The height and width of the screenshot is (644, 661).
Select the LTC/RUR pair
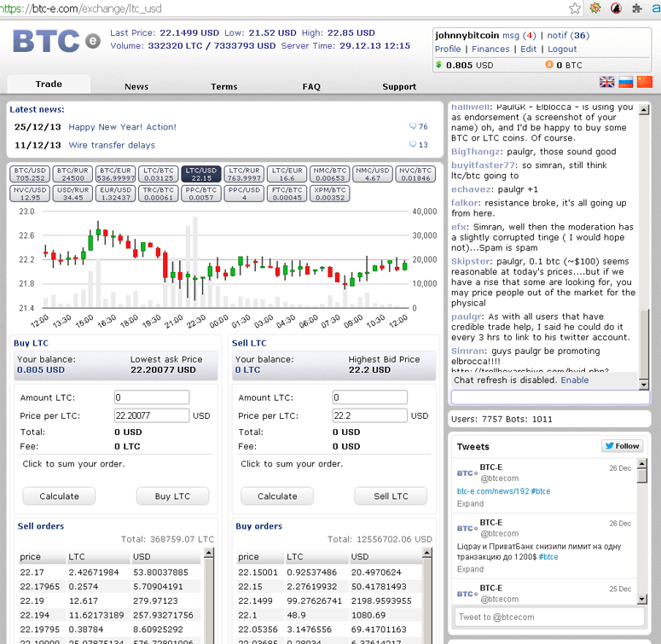point(244,174)
